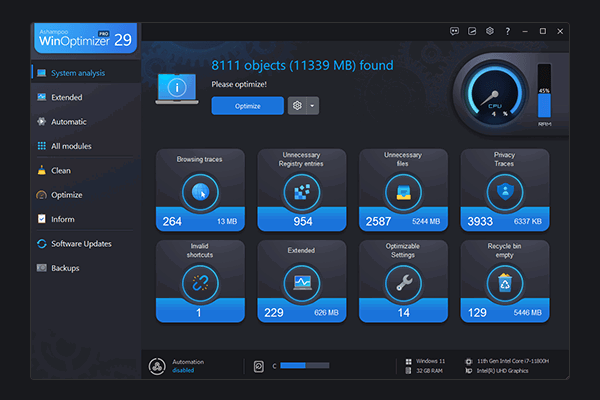Open All modules in sidebar
The height and width of the screenshot is (400, 600).
(x=86, y=146)
